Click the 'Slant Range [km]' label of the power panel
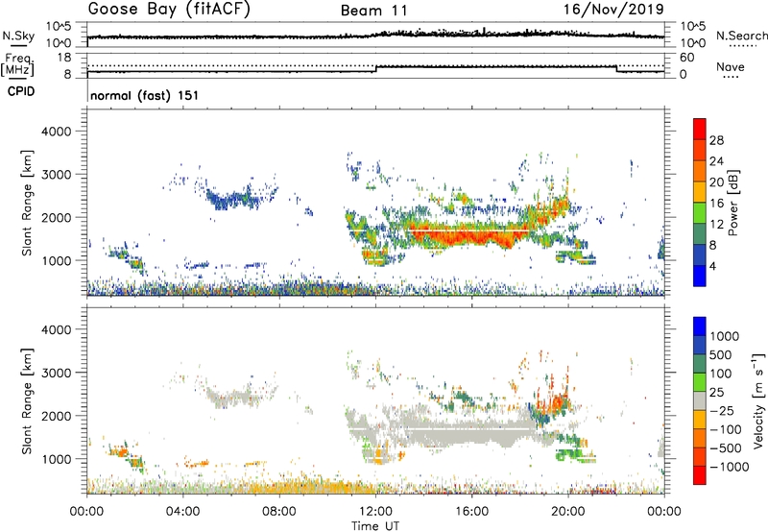The width and height of the screenshot is (768, 532). [27, 203]
